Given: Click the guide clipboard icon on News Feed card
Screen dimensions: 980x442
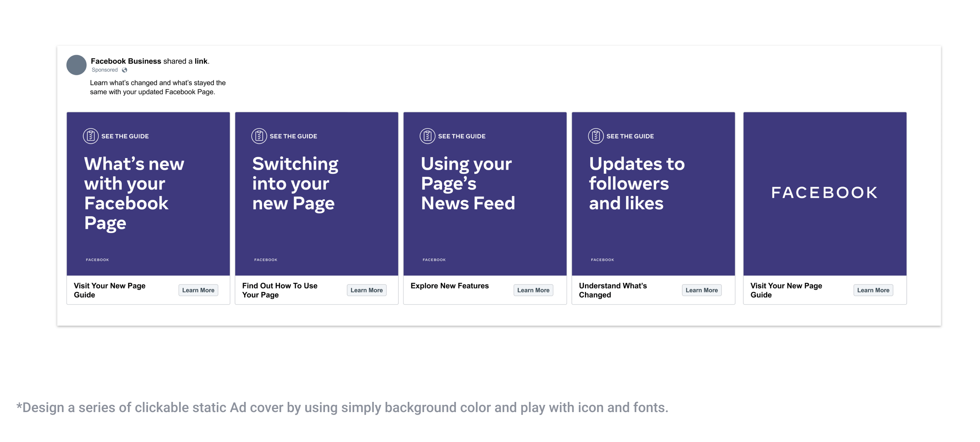Looking at the screenshot, I should [x=427, y=136].
